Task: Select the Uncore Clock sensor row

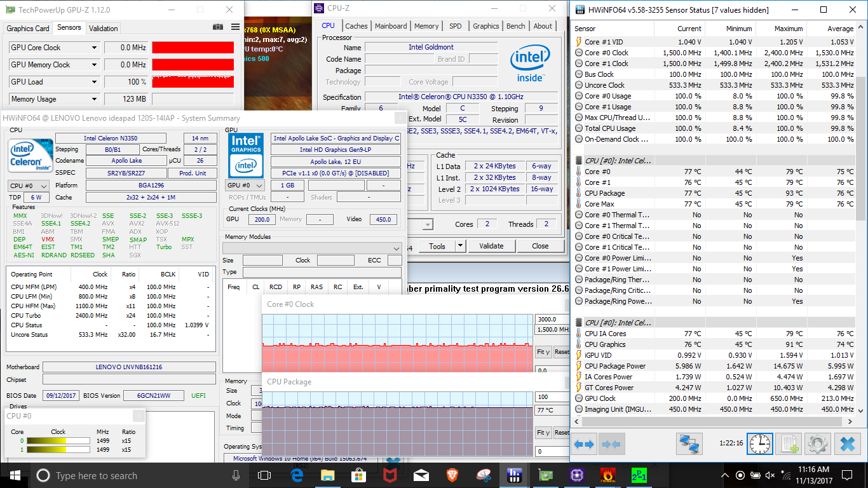Action: pyautogui.click(x=714, y=85)
